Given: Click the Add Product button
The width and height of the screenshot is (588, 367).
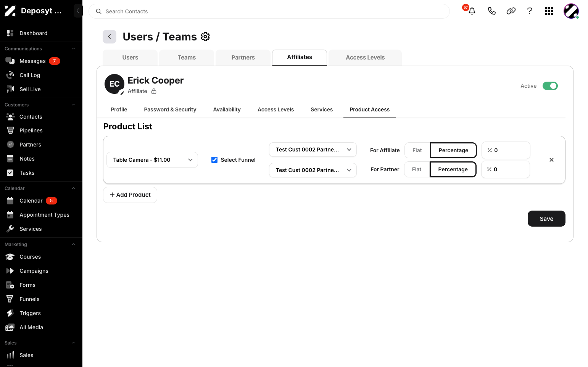Looking at the screenshot, I should coord(130,195).
